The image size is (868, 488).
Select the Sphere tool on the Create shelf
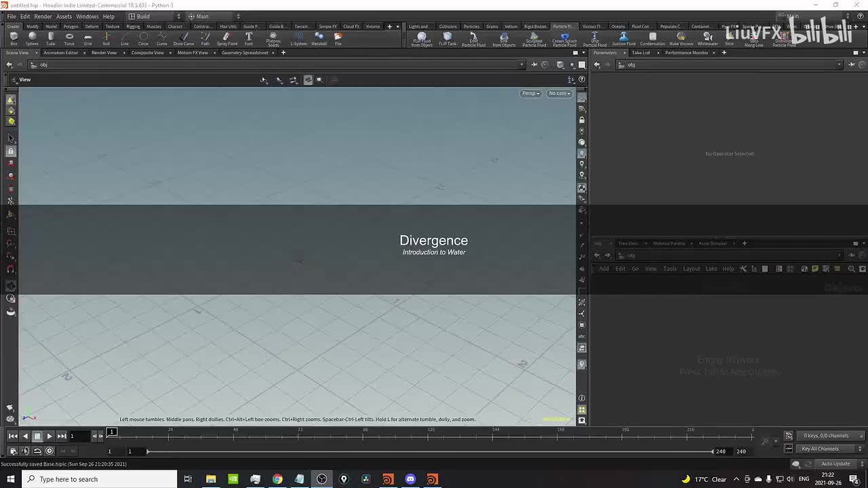[32, 38]
